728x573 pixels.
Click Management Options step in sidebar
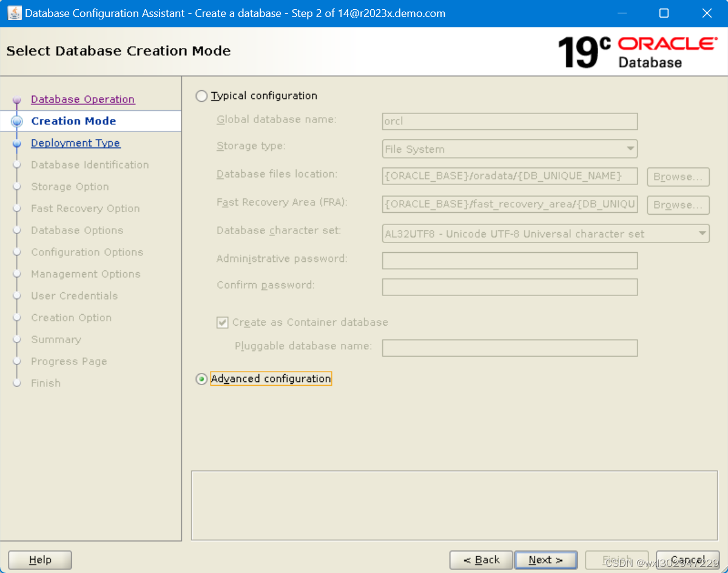(86, 274)
